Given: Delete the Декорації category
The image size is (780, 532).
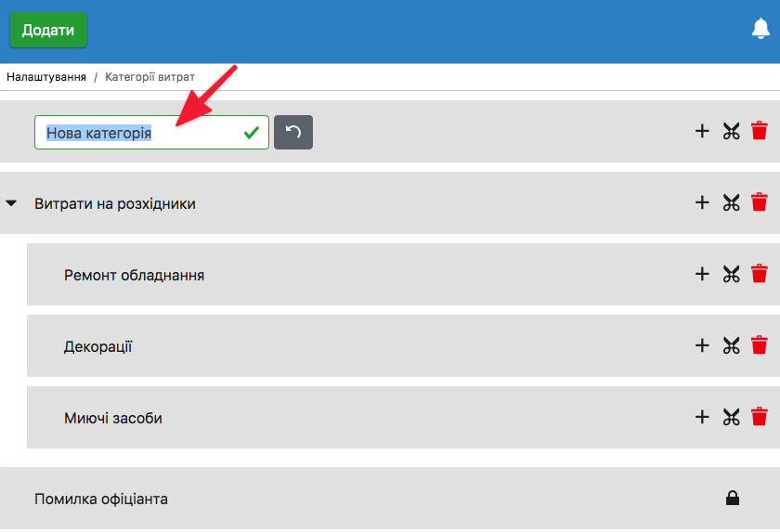Looking at the screenshot, I should pyautogui.click(x=760, y=345).
